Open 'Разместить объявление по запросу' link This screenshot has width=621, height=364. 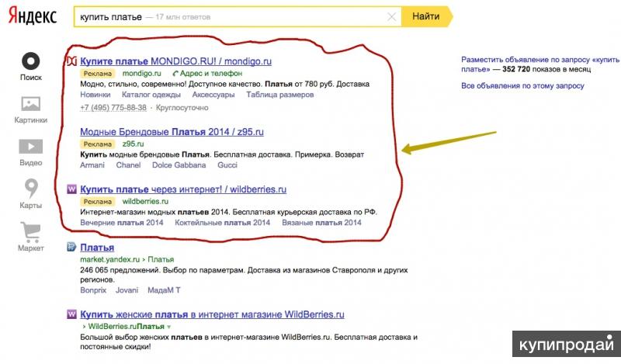540,64
